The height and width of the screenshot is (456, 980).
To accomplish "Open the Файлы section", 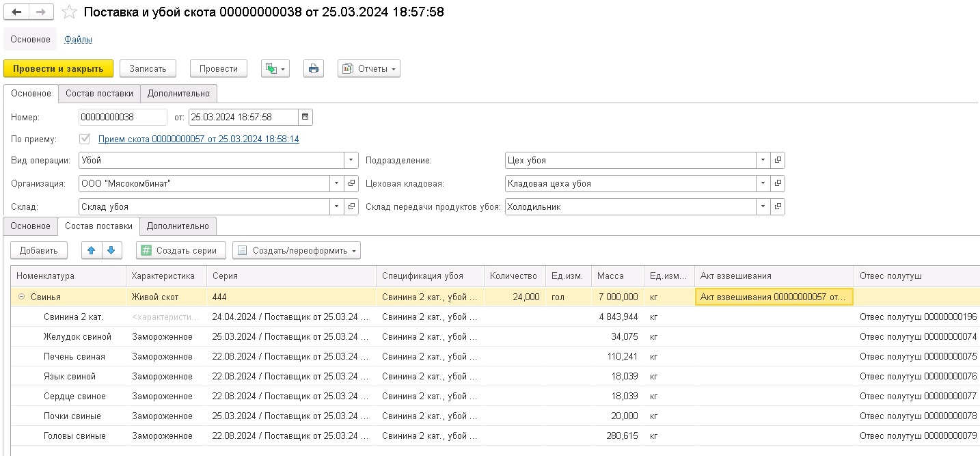I will [78, 39].
